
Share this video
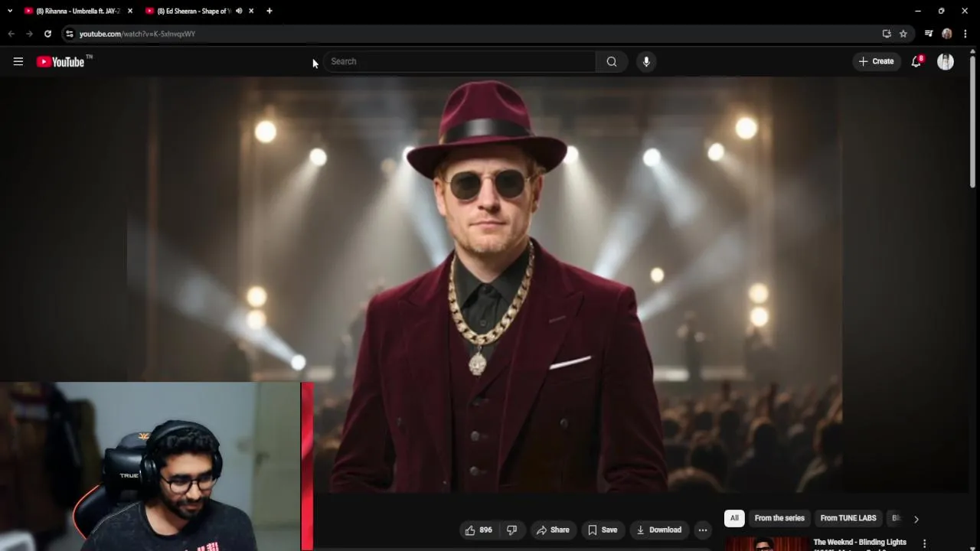pos(553,530)
